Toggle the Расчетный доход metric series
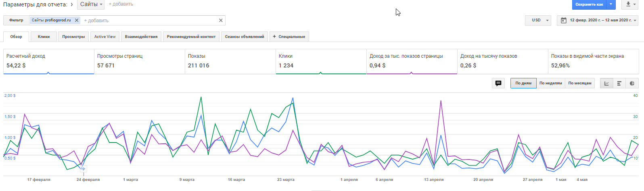Viewport: 644px width, 191px height. tap(48, 61)
